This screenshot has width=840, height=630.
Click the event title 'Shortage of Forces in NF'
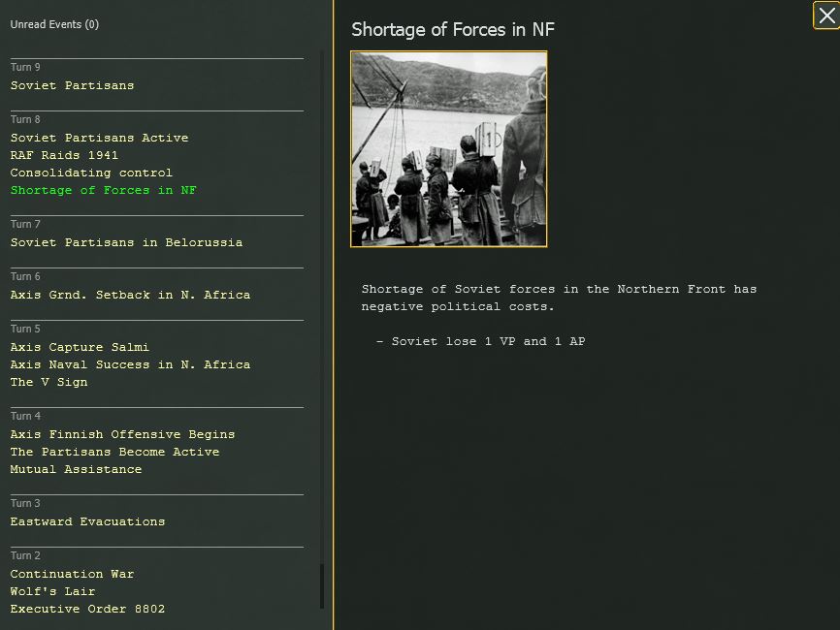453,29
